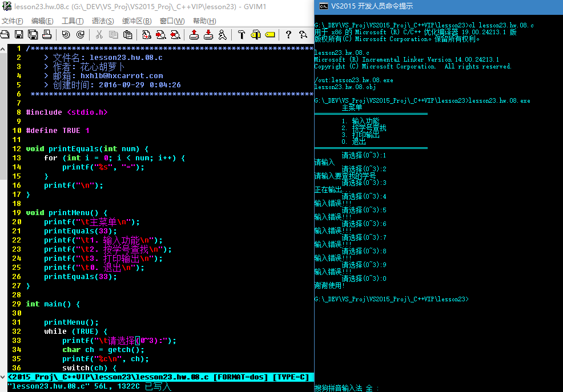Image resolution: width=563 pixels, height=392 pixels.
Task: Click the Find Next toolbar icon
Action: (x=160, y=34)
